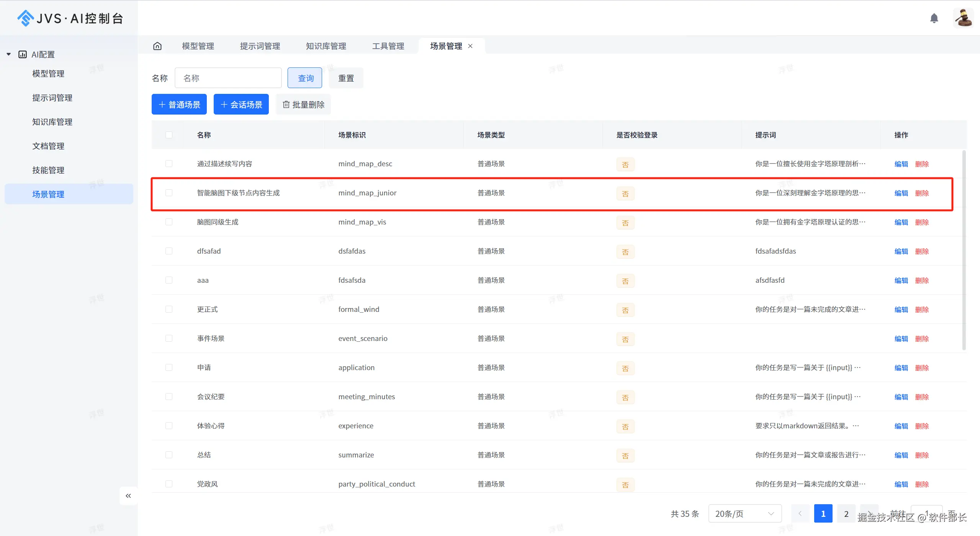Screen dimensions: 980x536
Task: Switch to the 知识库管理 tab
Action: tap(326, 46)
